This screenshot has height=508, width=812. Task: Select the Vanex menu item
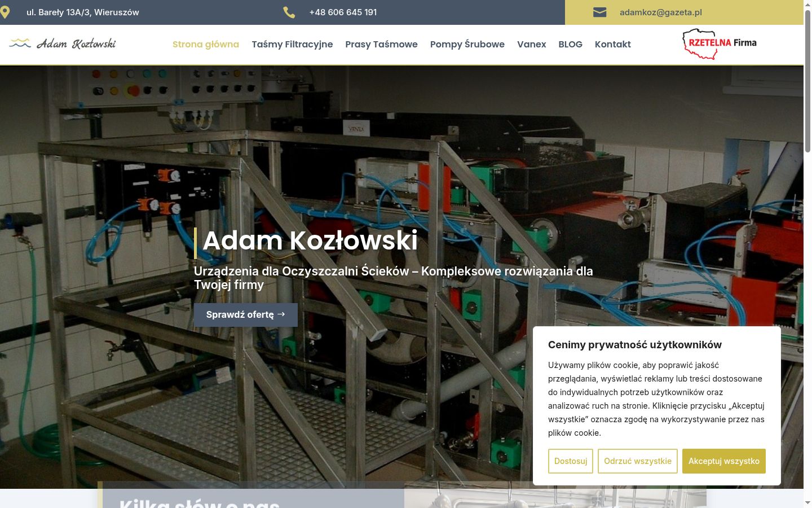(532, 44)
